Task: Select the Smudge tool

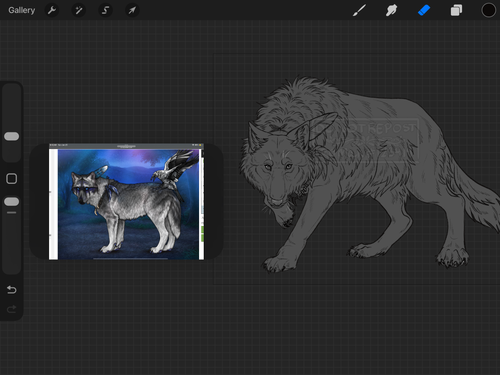Action: tap(391, 10)
